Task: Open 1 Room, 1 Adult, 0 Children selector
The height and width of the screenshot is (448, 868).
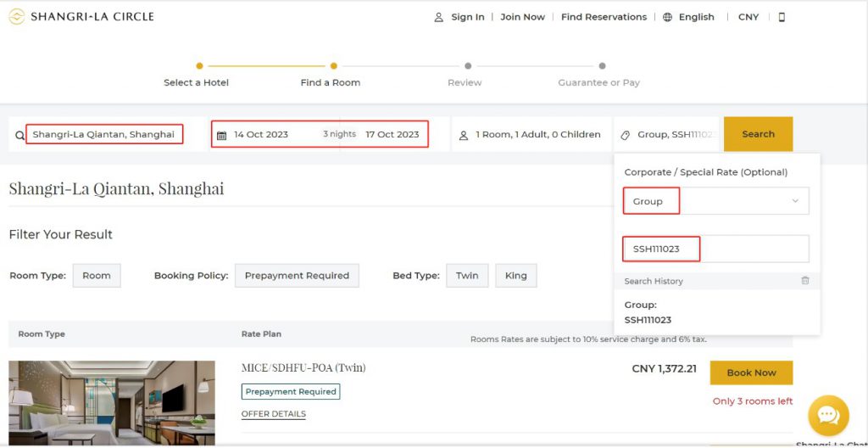Action: pyautogui.click(x=531, y=134)
